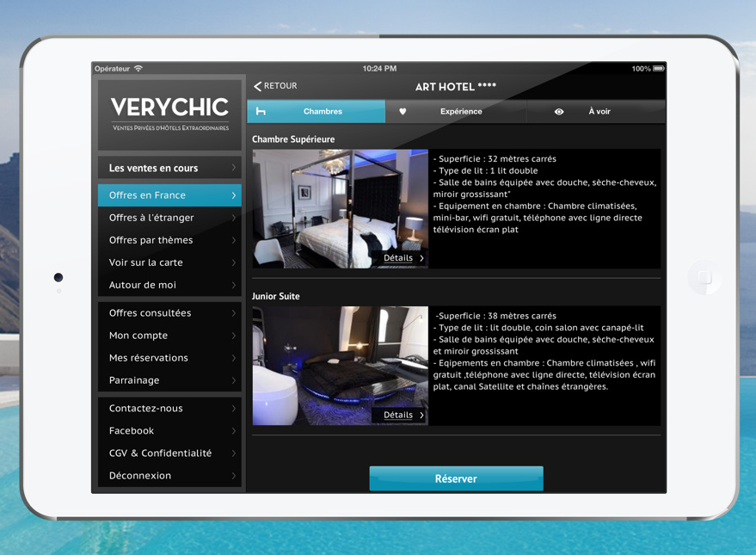Click the chevron on Les ventes en cours
Image resolution: width=756 pixels, height=555 pixels.
[234, 168]
